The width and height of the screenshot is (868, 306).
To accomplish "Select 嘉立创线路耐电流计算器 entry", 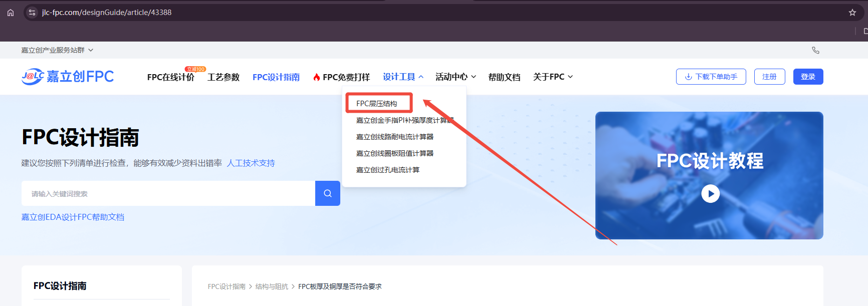I will (395, 137).
